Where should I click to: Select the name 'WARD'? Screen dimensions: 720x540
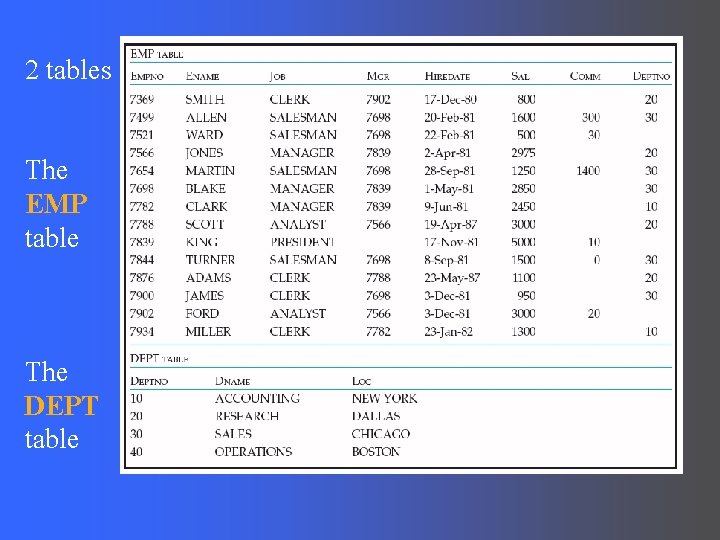pyautogui.click(x=204, y=135)
